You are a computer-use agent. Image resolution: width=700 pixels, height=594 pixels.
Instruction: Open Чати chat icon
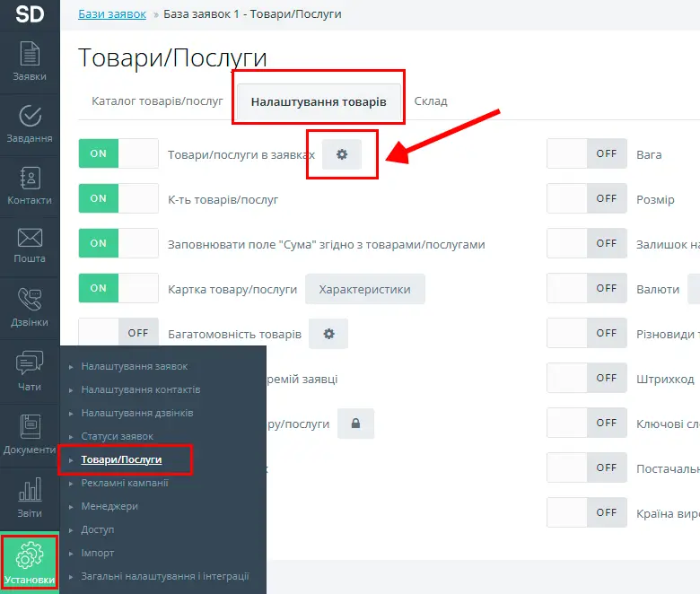click(x=30, y=371)
